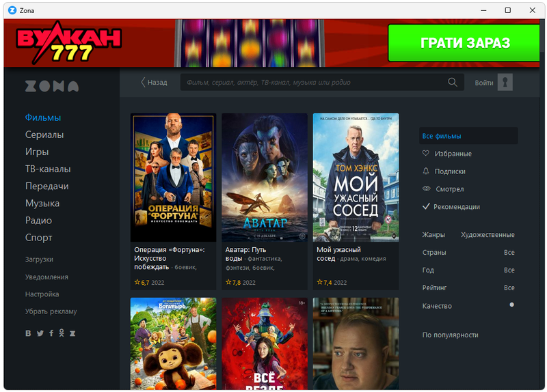547x392 pixels.
Task: Open the Brendan Fraser movie poster
Action: coord(356,344)
